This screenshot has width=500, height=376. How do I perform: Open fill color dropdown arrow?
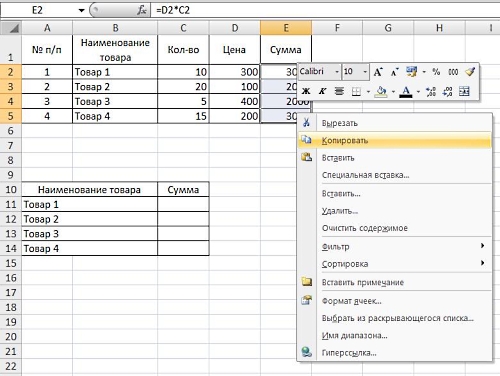[393, 91]
